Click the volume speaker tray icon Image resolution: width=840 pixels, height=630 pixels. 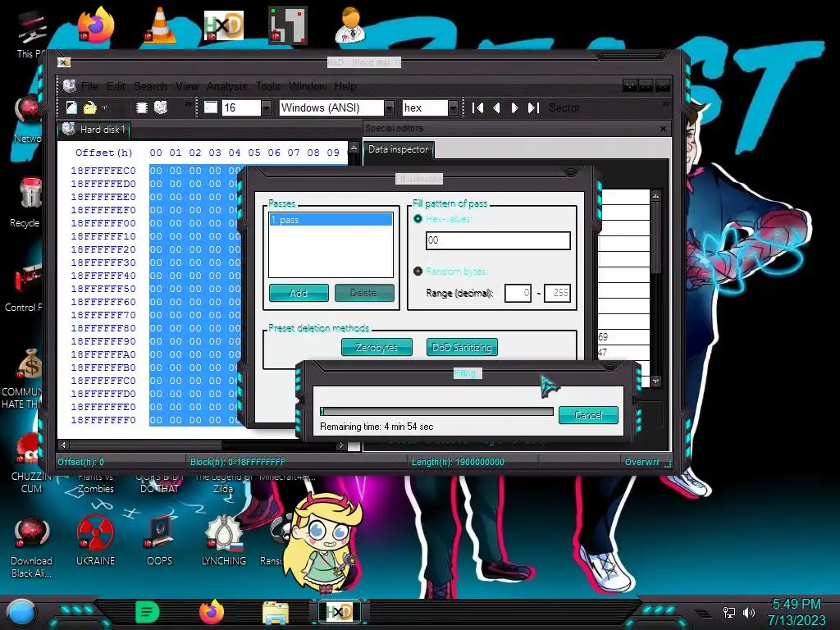pos(749,612)
